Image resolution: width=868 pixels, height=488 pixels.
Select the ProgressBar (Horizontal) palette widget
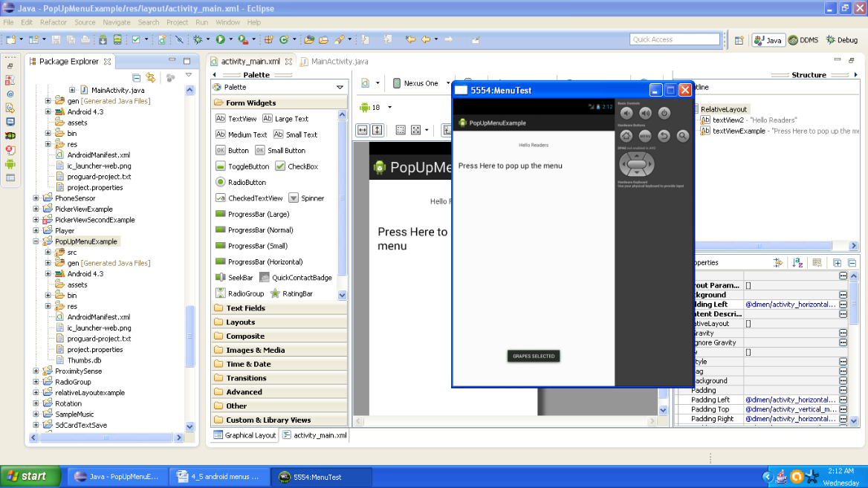(259, 261)
